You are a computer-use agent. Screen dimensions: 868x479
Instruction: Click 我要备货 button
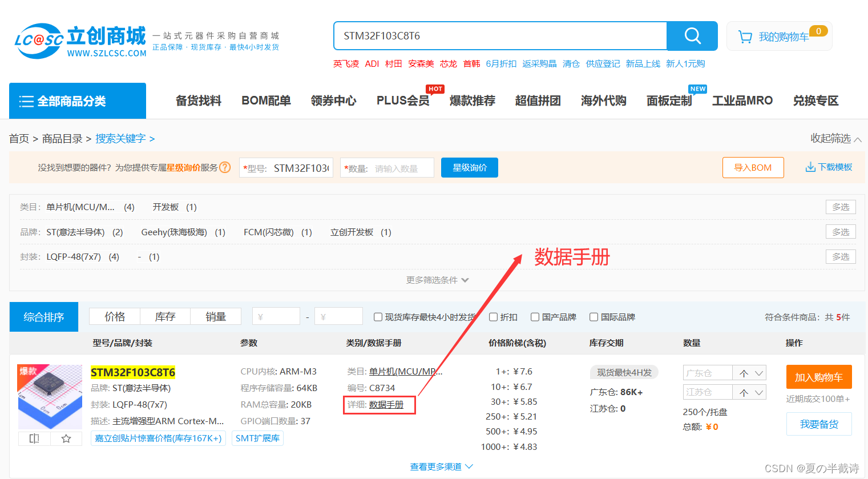coord(819,424)
